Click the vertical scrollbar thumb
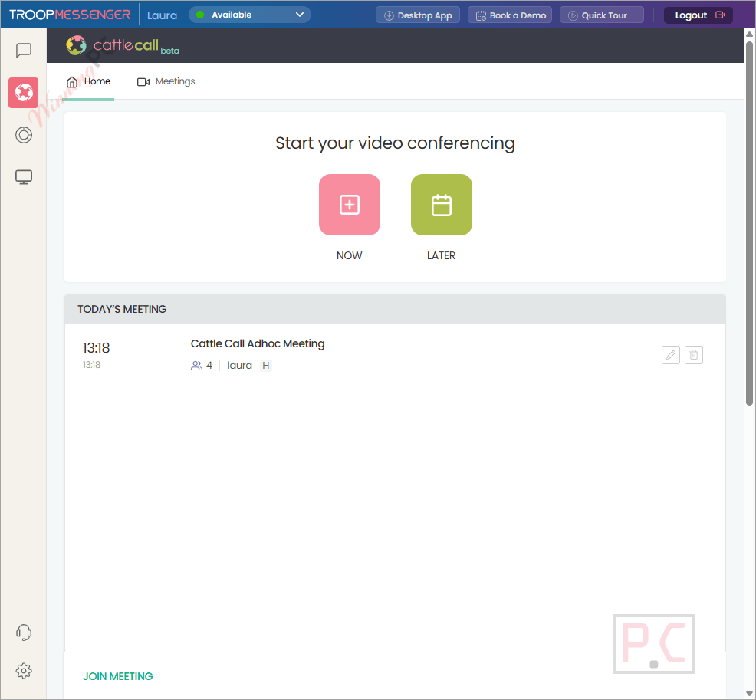Image resolution: width=756 pixels, height=700 pixels. [749, 223]
